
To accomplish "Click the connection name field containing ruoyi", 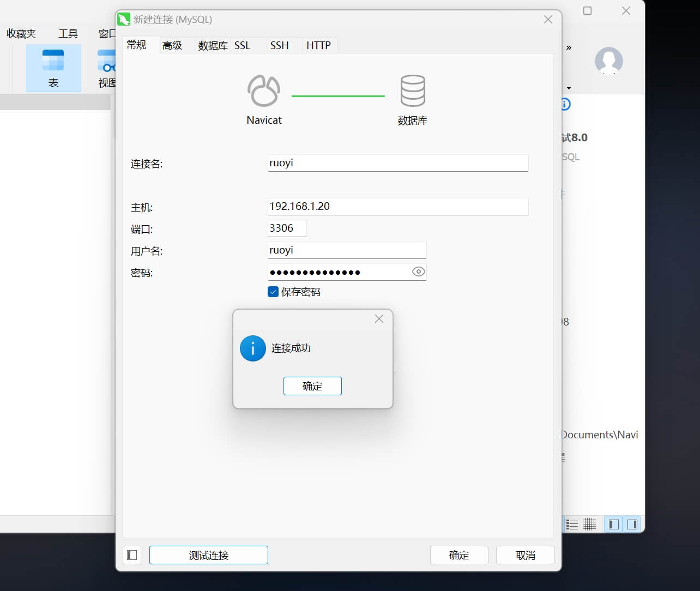I will click(x=398, y=163).
